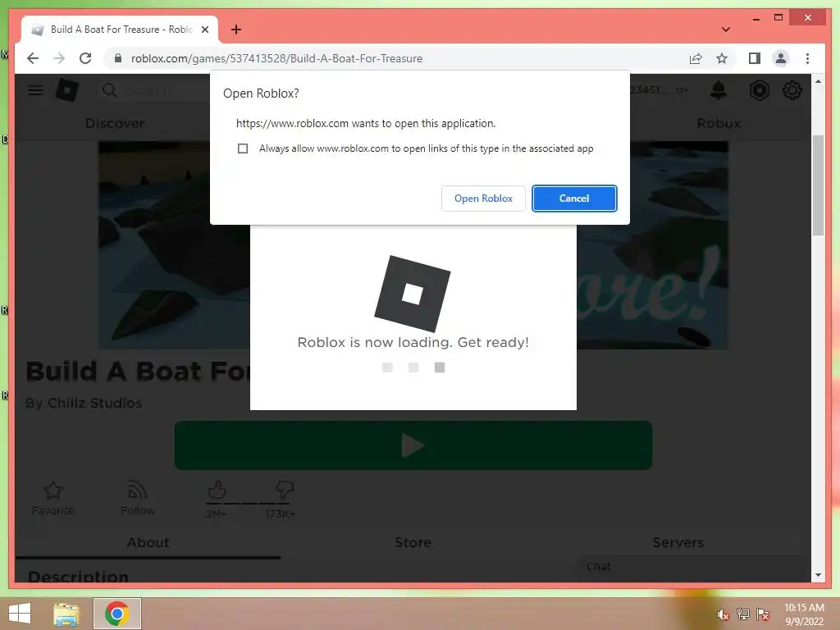
Task: Open the Robux nav link
Action: tap(719, 123)
